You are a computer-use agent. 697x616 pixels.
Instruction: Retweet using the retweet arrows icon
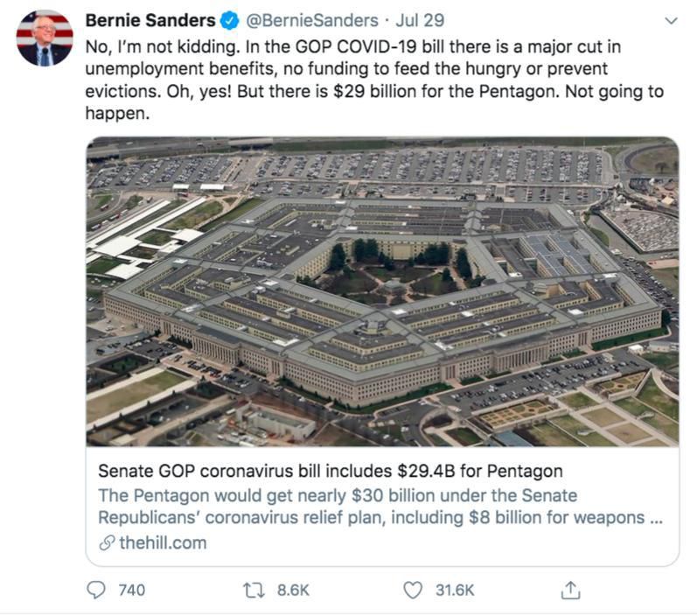click(x=254, y=590)
